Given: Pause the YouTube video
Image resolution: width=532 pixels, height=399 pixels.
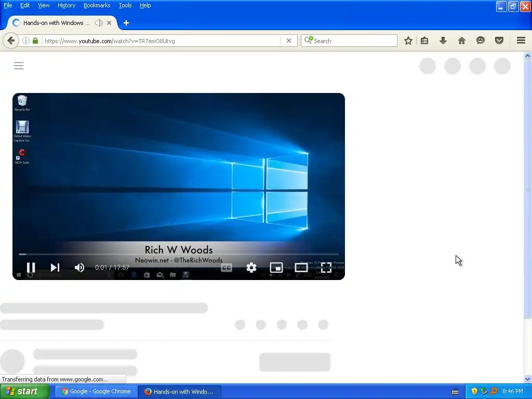Looking at the screenshot, I should (x=31, y=268).
